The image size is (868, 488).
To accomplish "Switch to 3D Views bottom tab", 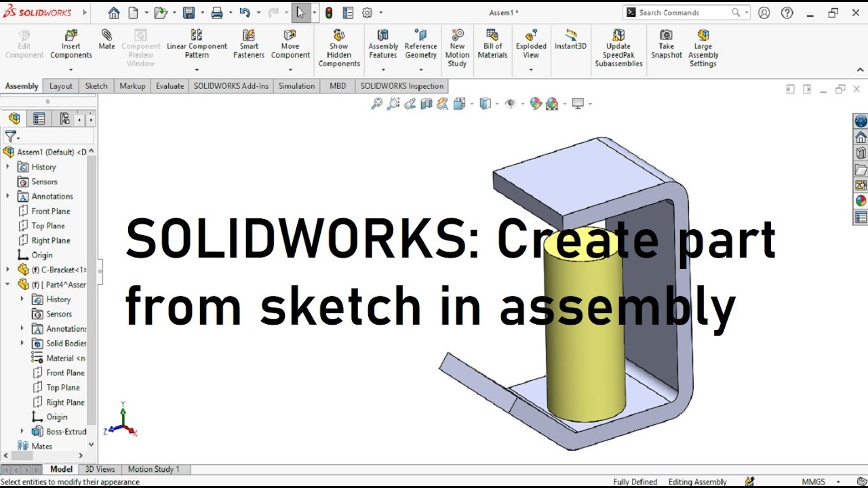I will pos(100,469).
